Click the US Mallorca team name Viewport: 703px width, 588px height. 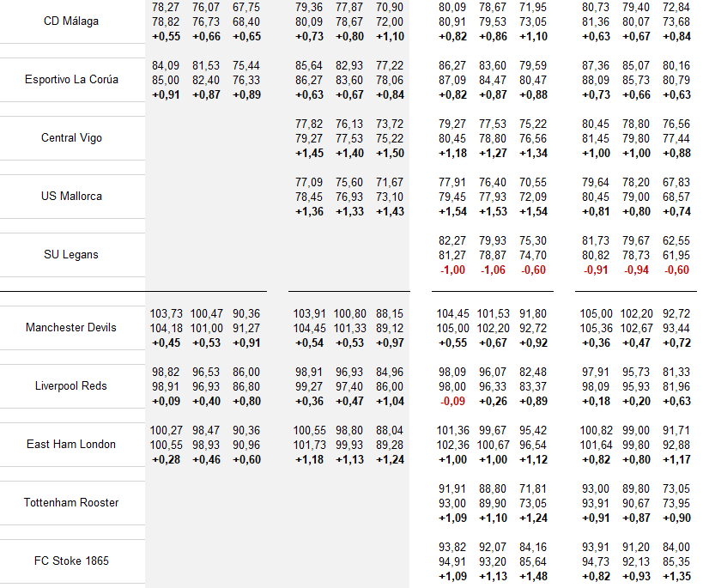pyautogui.click(x=71, y=196)
